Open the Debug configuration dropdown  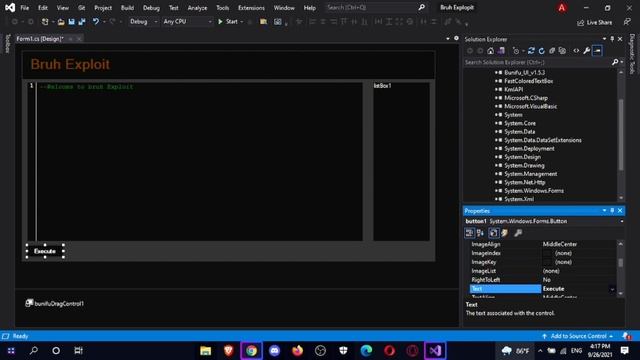click(143, 22)
